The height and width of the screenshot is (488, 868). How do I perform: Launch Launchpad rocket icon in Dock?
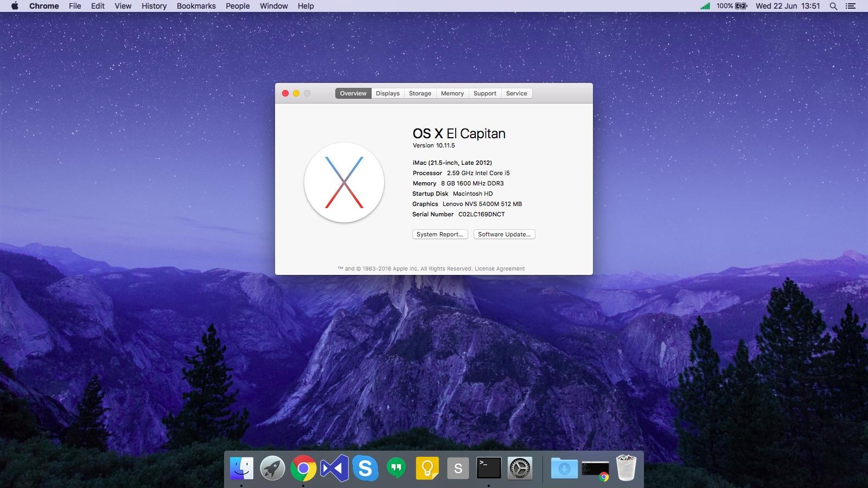272,467
